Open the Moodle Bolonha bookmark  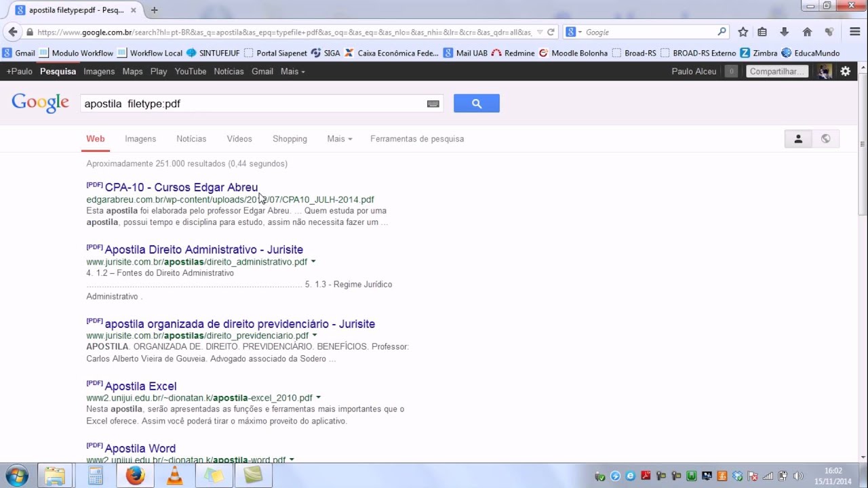[573, 53]
